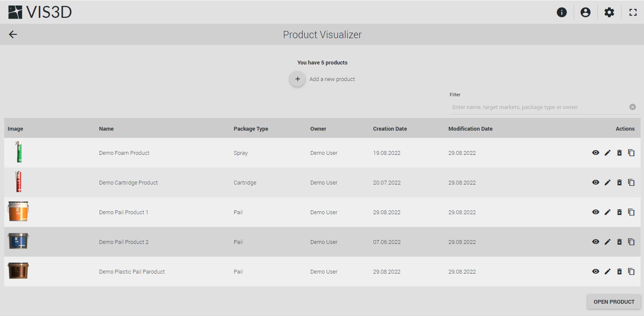Show Demo Plastic Pail Paroduct via eye icon
This screenshot has height=316, width=644.
[596, 271]
